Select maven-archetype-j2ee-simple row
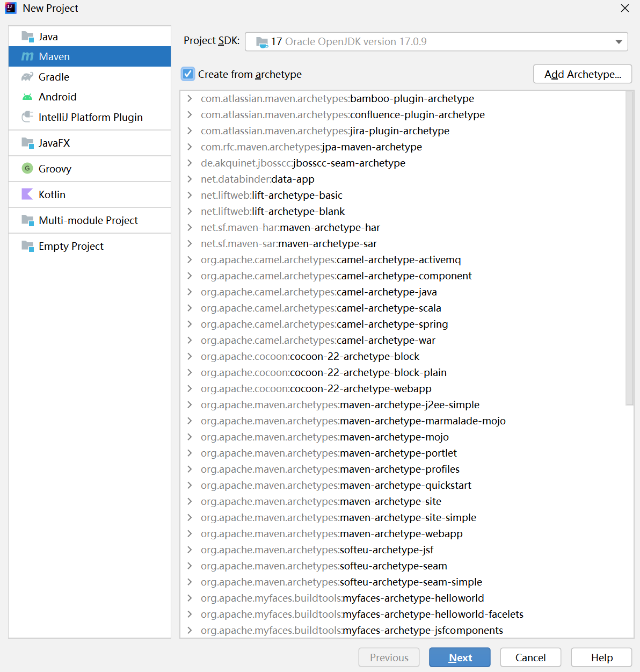 403,404
